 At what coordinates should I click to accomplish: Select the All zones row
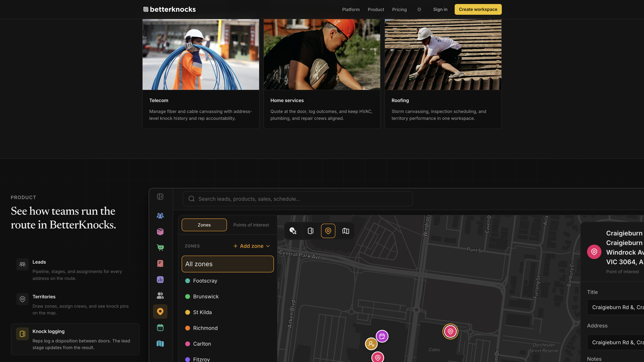click(228, 264)
